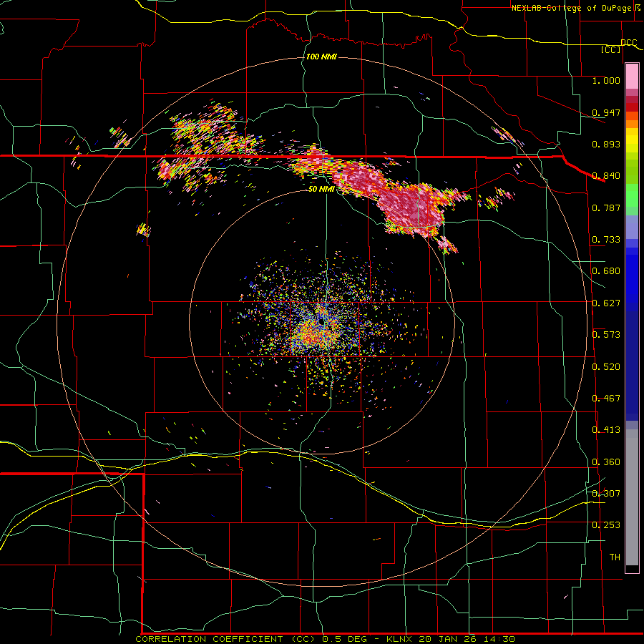The width and height of the screenshot is (644, 644).
Task: Click the KLNX radar timestamp 14:30
Action: pyautogui.click(x=498, y=639)
